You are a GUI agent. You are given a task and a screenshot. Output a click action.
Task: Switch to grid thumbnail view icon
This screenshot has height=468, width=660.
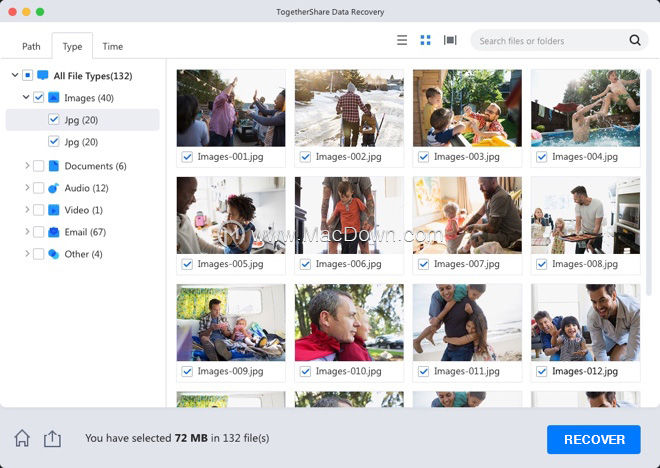click(x=426, y=40)
